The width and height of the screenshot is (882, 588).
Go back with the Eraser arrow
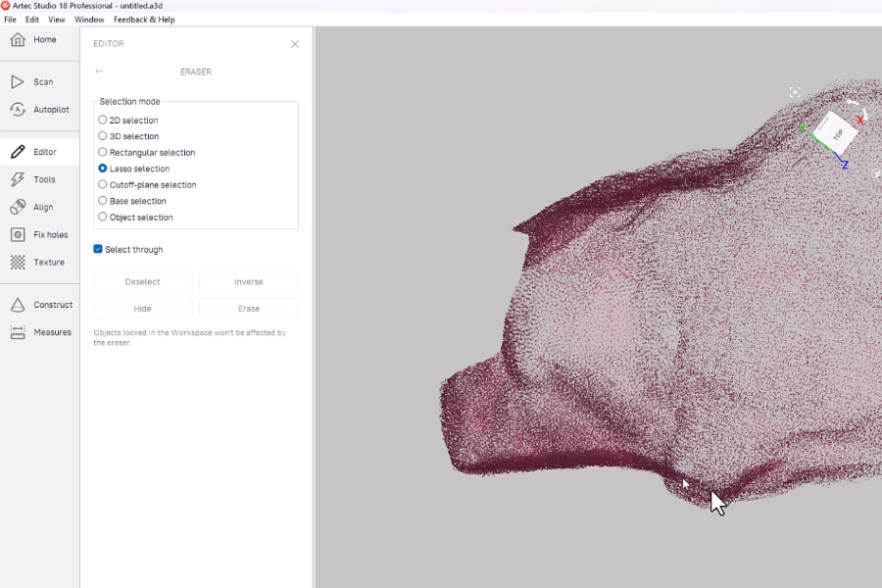pos(99,72)
